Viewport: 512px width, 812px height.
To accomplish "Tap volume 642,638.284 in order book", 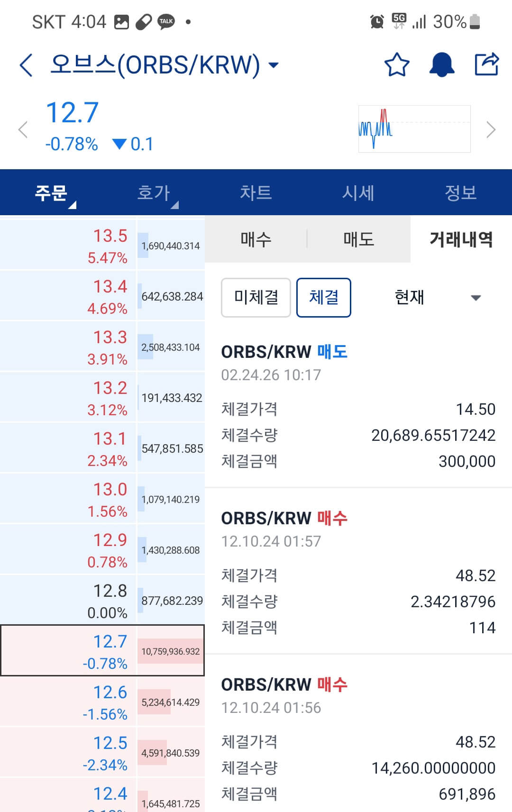I will coord(172,297).
